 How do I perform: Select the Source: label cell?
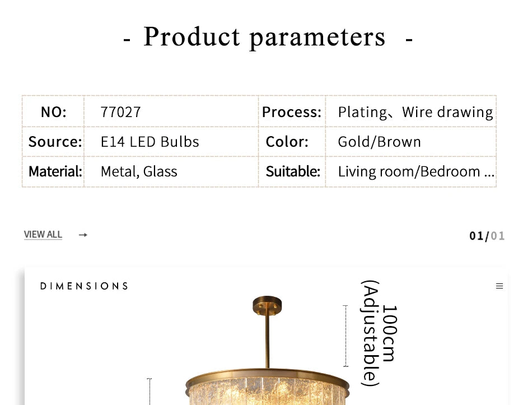tap(55, 142)
